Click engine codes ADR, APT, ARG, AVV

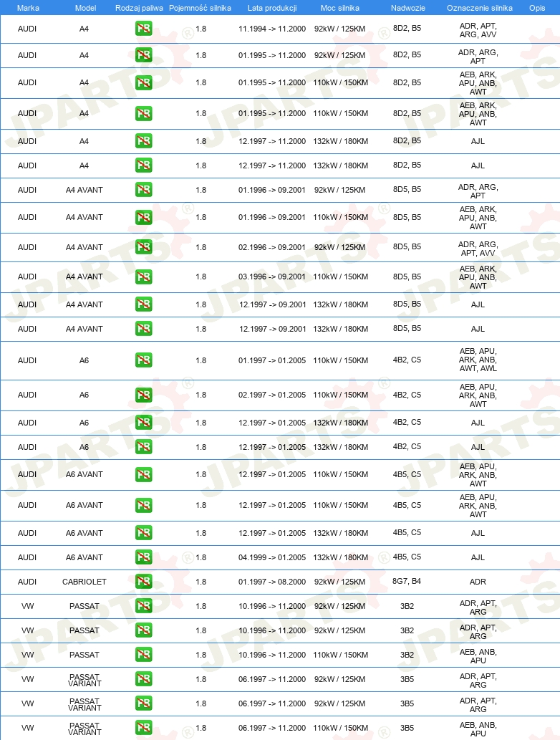pyautogui.click(x=478, y=30)
